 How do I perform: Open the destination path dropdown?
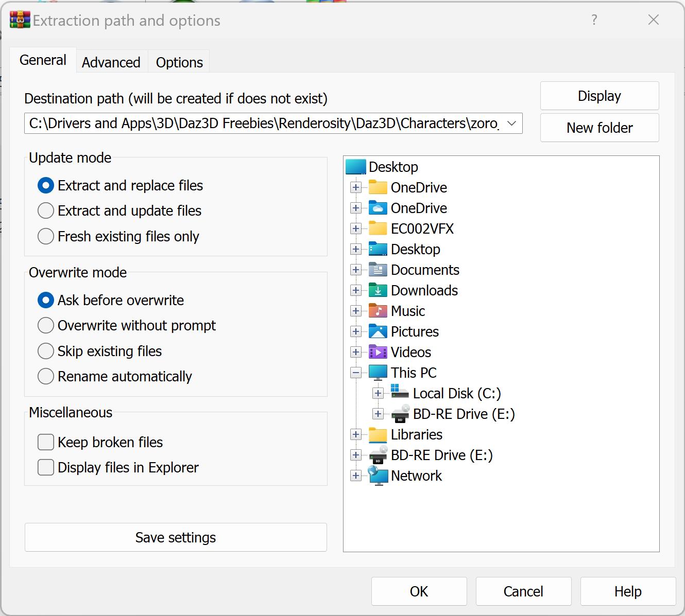tap(511, 124)
